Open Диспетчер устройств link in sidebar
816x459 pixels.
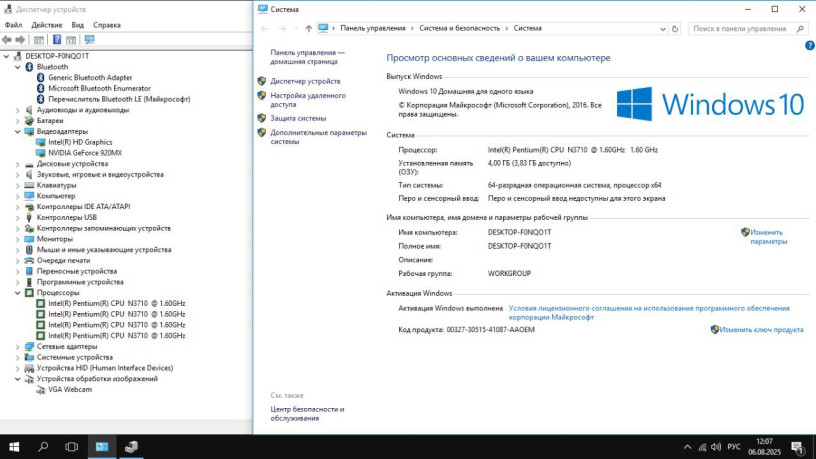(x=305, y=81)
